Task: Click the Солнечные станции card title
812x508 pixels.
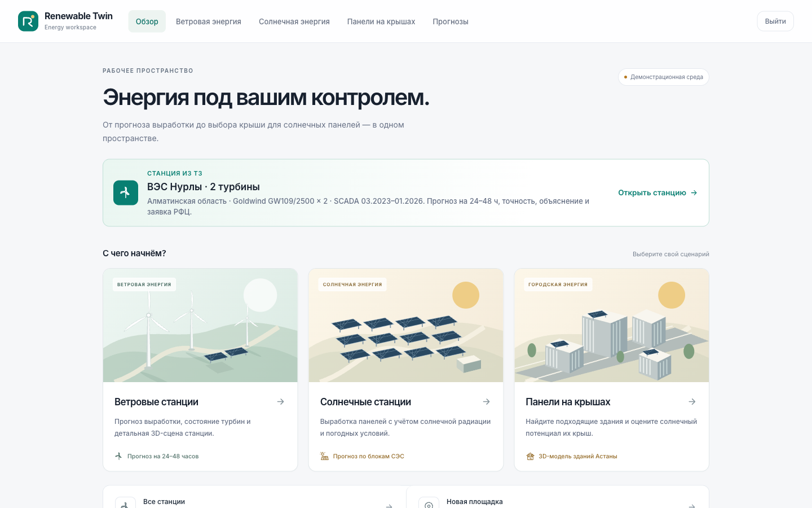Action: [x=365, y=402]
